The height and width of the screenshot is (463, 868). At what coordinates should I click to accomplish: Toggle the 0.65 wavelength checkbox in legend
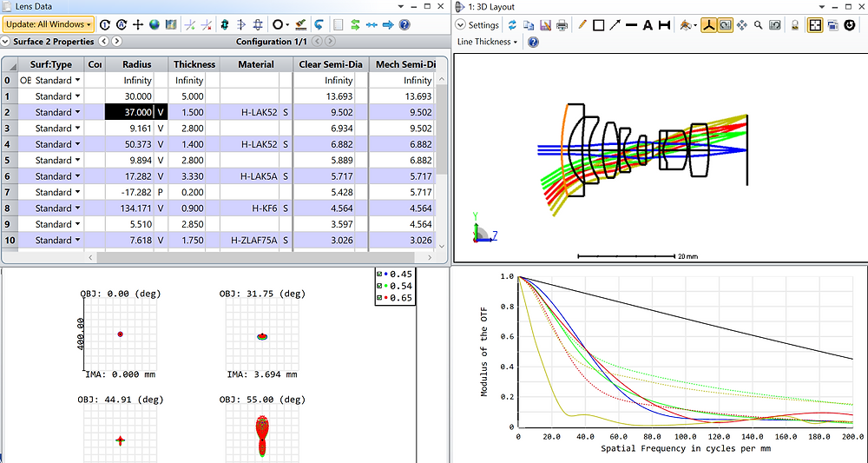point(379,298)
